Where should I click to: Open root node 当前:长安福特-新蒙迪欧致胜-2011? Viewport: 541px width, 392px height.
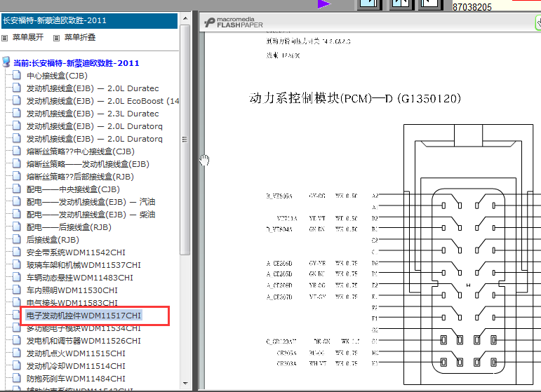click(x=76, y=63)
